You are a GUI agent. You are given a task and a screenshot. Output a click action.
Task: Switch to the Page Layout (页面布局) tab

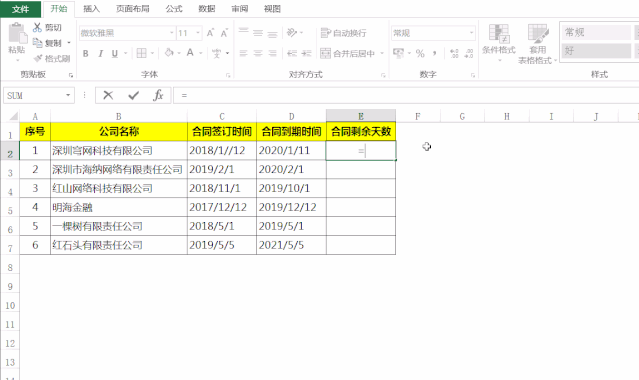(132, 9)
